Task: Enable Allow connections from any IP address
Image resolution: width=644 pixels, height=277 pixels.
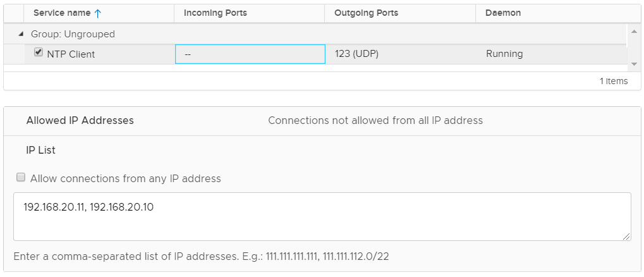Action: [x=21, y=178]
